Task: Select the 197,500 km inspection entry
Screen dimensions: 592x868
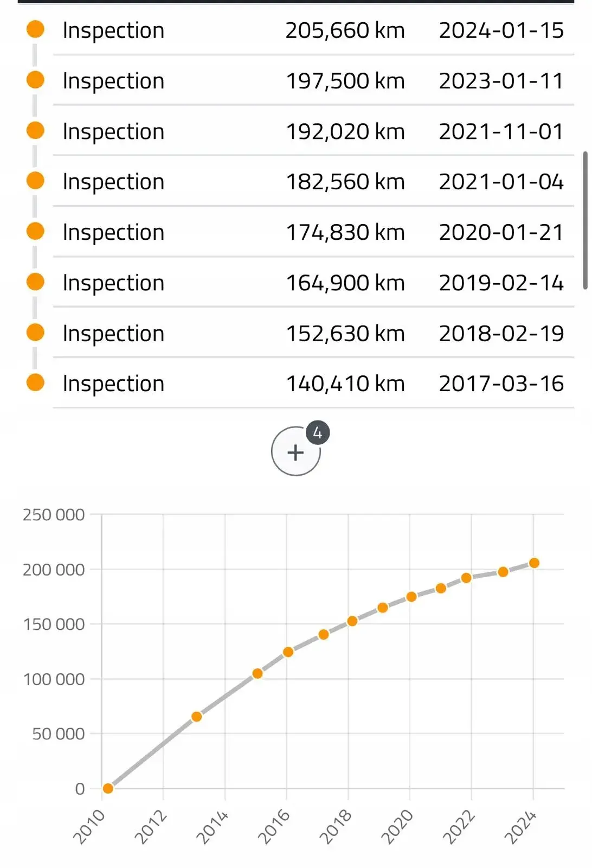Action: coord(313,81)
